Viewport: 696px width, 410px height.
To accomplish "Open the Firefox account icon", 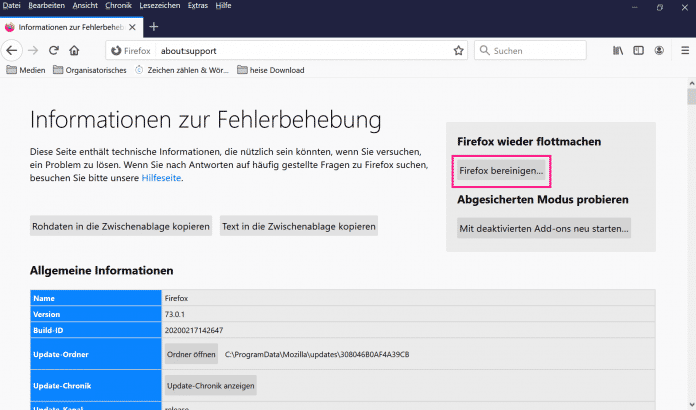I will pos(659,49).
